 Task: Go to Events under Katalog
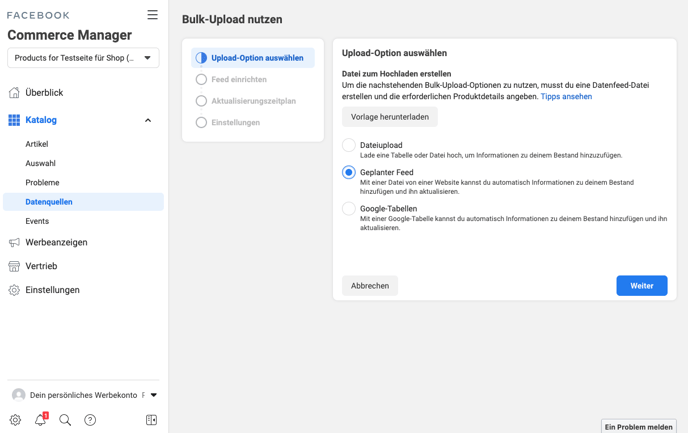pyautogui.click(x=37, y=221)
